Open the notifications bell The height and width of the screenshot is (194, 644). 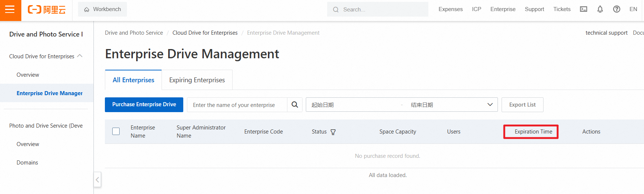(x=600, y=9)
